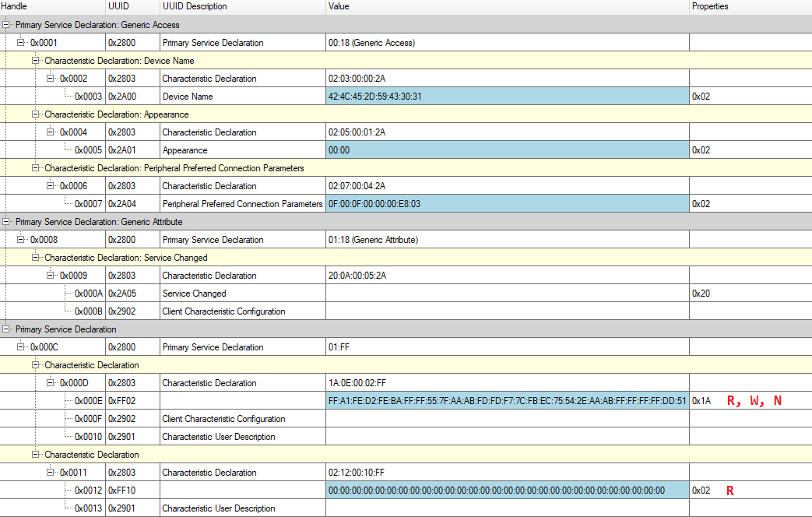Screen dimensions: 812x517
Task: Collapse handle 0x0011 tree node
Action: point(51,472)
